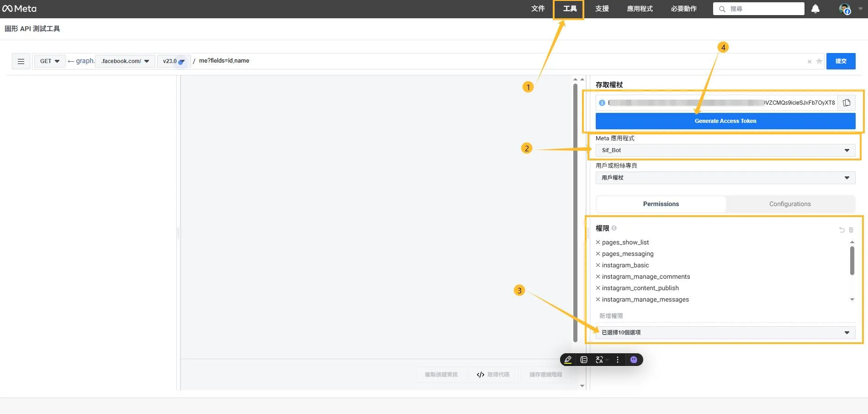
Task: Undo permission changes with the undo icon
Action: click(842, 230)
